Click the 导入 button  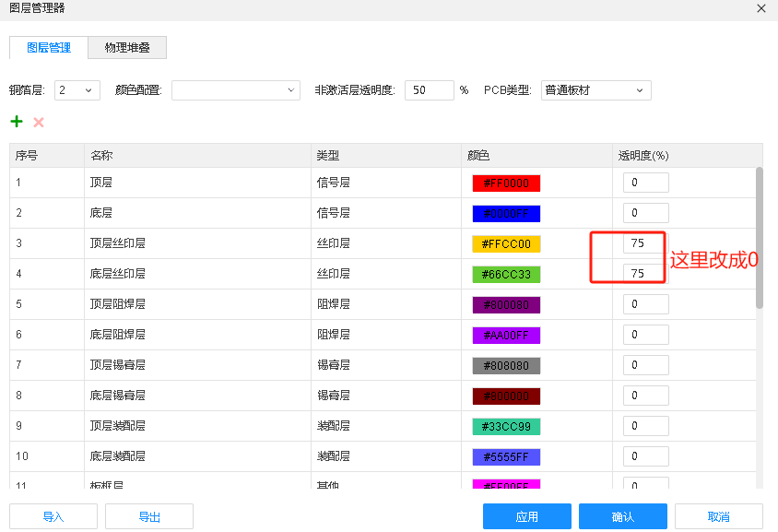click(53, 516)
